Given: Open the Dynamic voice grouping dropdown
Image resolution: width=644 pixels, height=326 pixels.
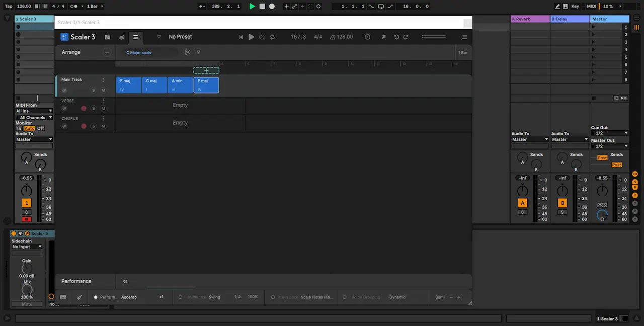Looking at the screenshot, I should (x=397, y=297).
